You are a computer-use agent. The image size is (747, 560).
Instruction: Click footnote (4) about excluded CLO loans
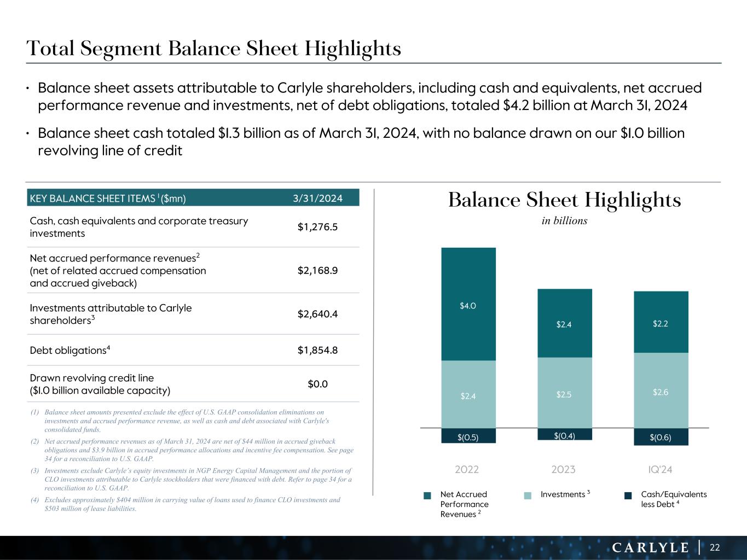point(192,504)
